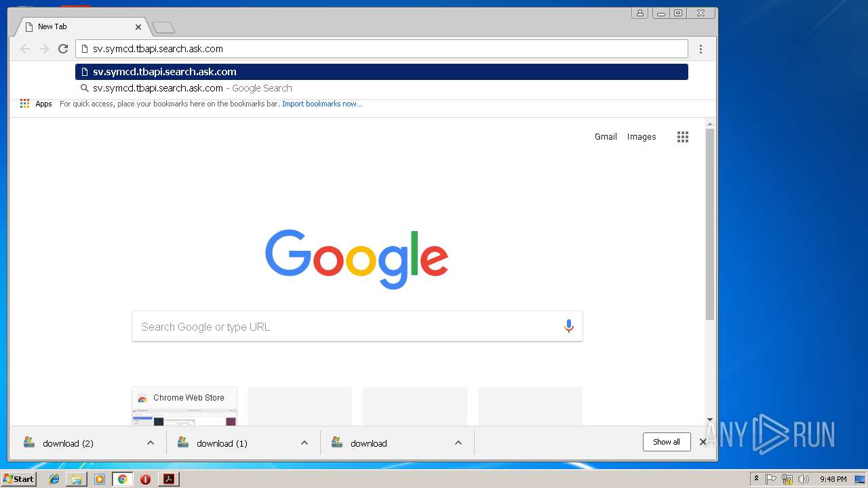This screenshot has height=488, width=868.
Task: Switch to the Chrome taskbar button
Action: (x=123, y=479)
